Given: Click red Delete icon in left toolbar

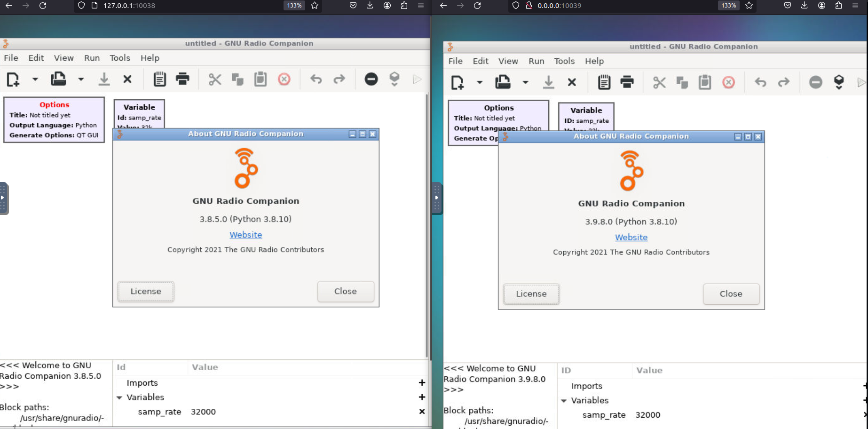Looking at the screenshot, I should point(284,79).
